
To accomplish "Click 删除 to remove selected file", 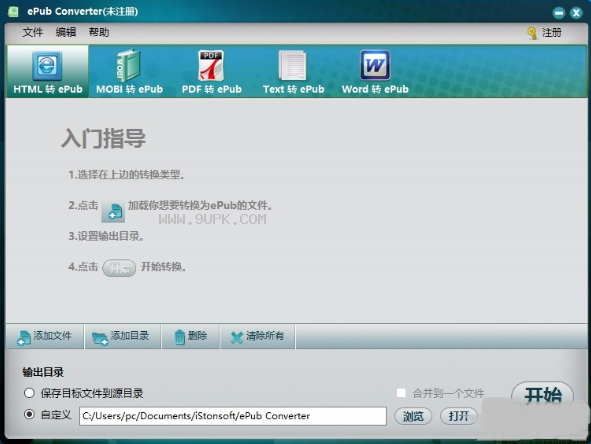I will 191,336.
